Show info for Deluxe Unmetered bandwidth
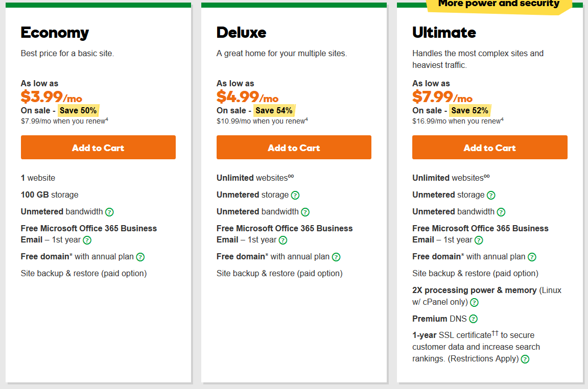The height and width of the screenshot is (389, 588). [x=305, y=212]
